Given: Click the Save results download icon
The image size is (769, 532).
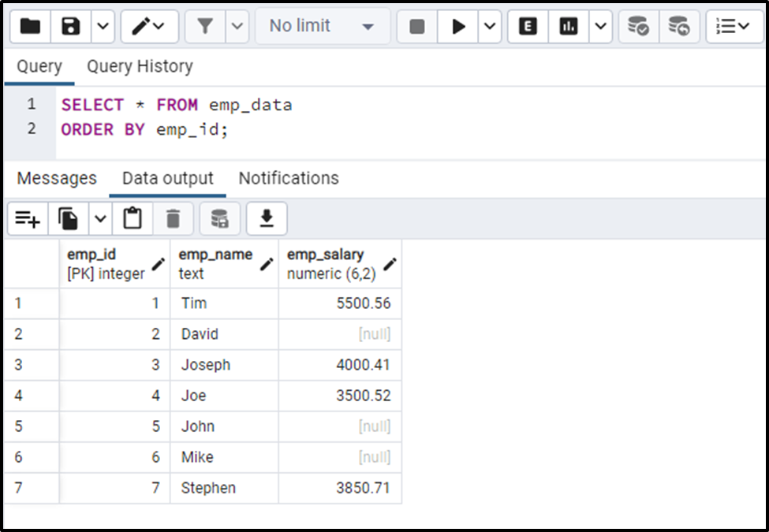Looking at the screenshot, I should 267,218.
